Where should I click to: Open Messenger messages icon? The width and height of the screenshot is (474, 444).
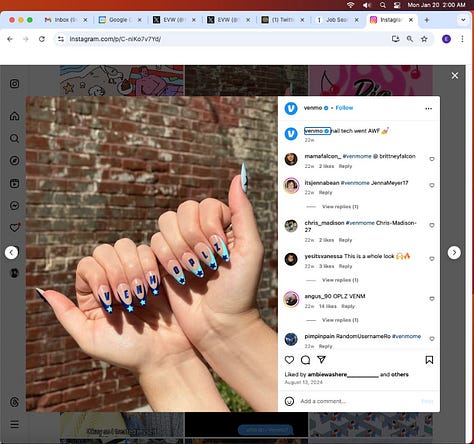(14, 205)
